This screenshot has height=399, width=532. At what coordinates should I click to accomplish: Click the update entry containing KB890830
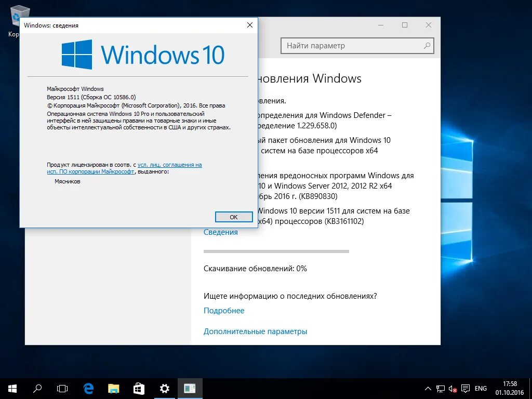pos(336,186)
